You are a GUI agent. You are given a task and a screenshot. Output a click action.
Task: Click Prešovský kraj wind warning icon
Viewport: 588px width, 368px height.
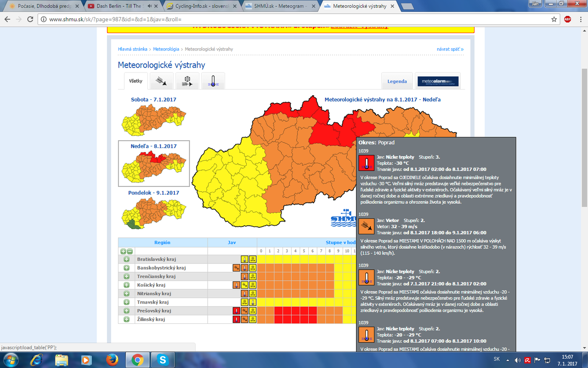tap(244, 311)
